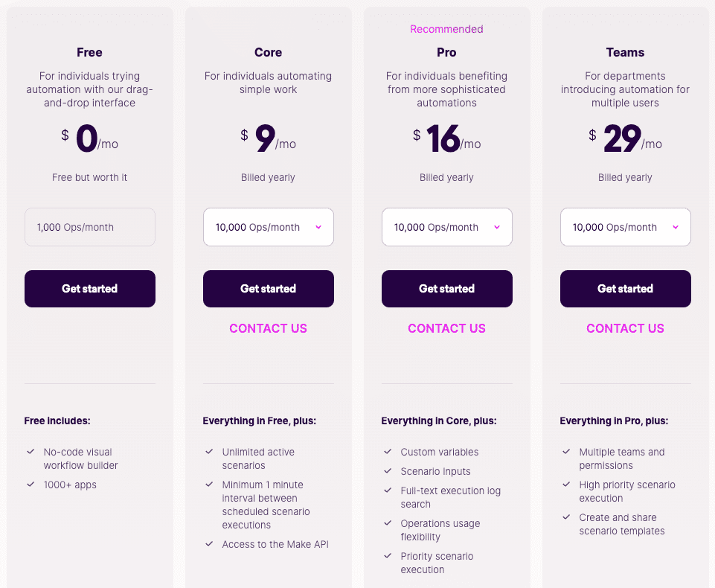Click the Recommended label above Pro
The height and width of the screenshot is (588, 715).
[x=446, y=29]
